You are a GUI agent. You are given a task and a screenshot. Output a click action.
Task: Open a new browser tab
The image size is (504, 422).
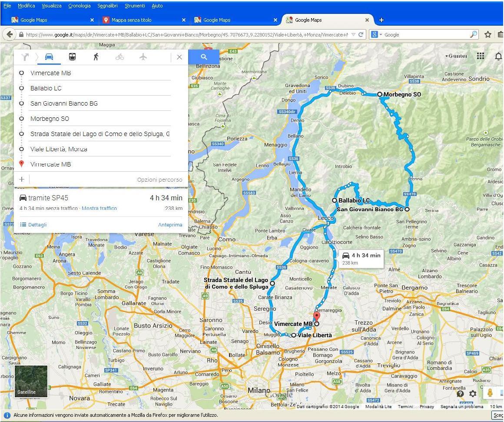[381, 20]
